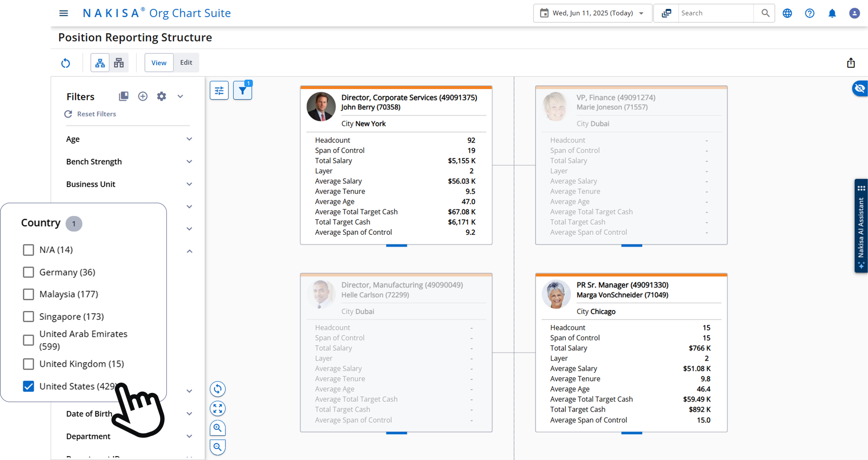Viewport: 868px width, 460px height.
Task: Open the chart settings sliders icon
Action: [219, 90]
